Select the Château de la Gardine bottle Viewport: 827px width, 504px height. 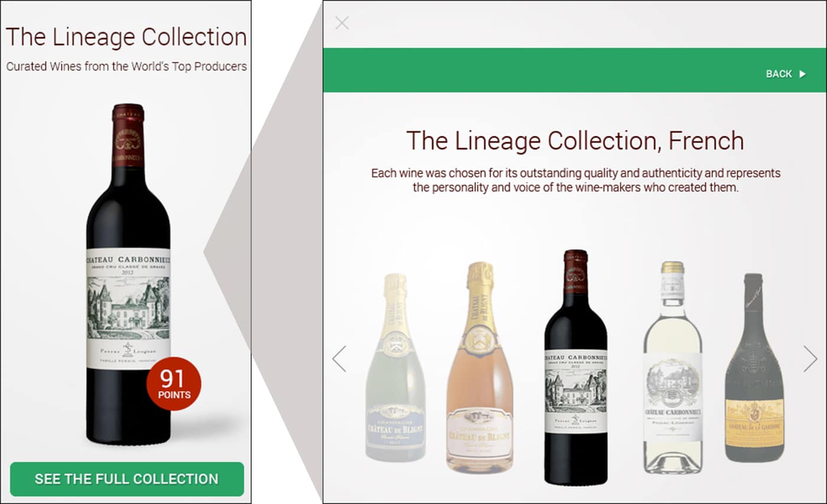(x=754, y=368)
